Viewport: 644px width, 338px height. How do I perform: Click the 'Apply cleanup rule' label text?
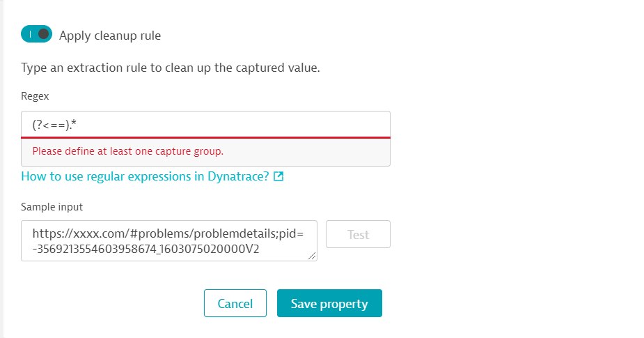[110, 36]
